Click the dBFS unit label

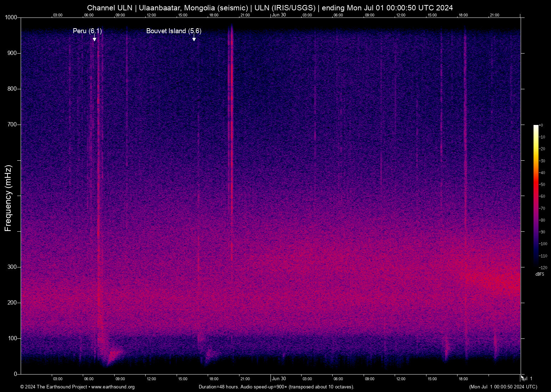tap(540, 274)
